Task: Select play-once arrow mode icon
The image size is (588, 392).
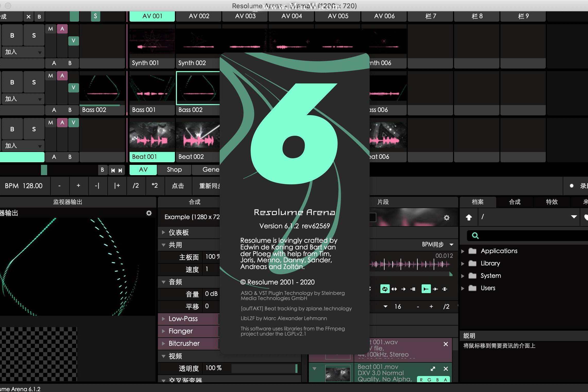Action: click(x=404, y=289)
